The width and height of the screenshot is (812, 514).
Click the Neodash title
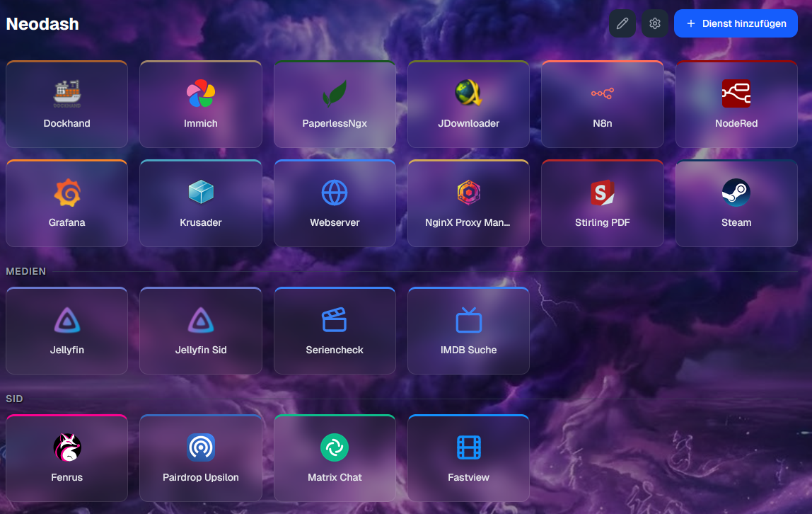point(42,24)
